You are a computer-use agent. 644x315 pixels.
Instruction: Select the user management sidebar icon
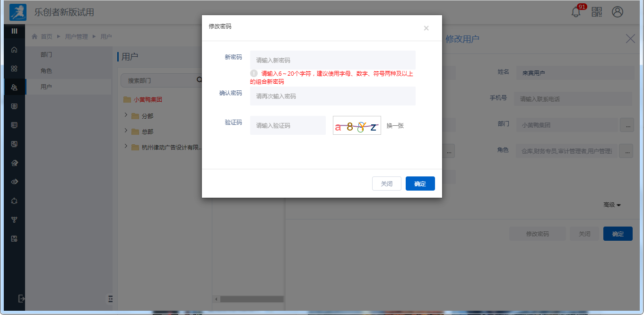(x=14, y=87)
